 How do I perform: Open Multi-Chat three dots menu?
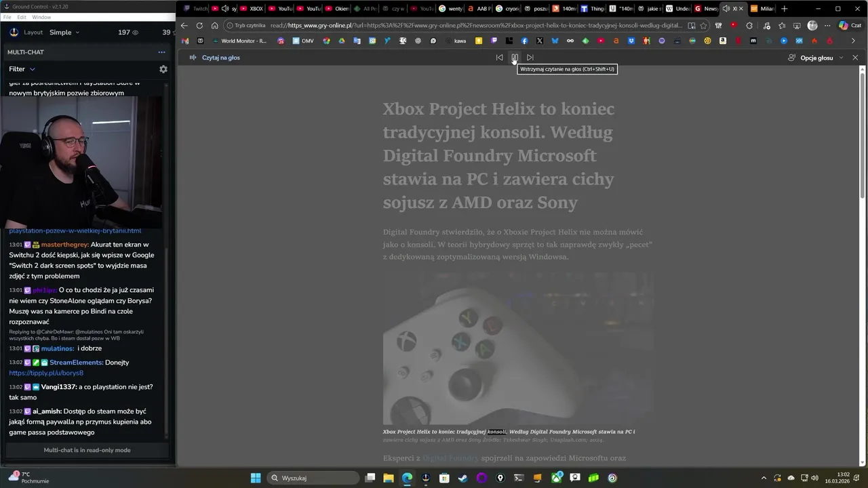point(161,52)
